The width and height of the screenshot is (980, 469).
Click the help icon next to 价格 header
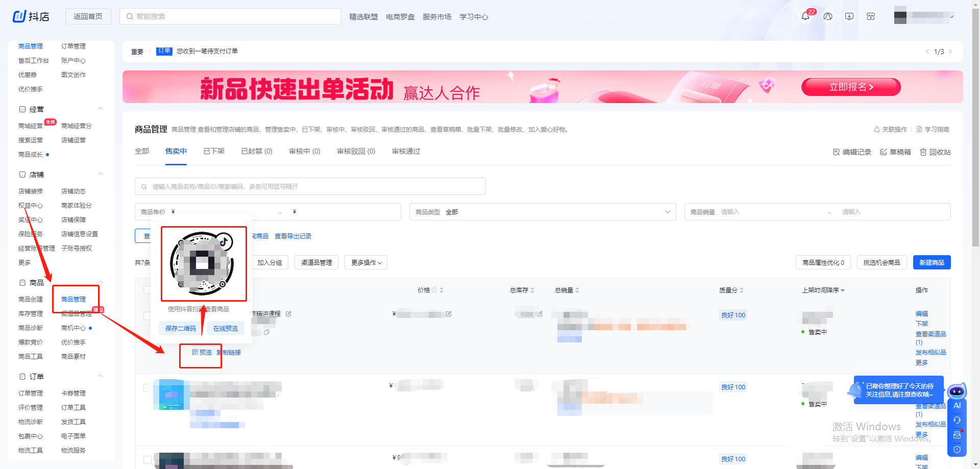tap(434, 290)
